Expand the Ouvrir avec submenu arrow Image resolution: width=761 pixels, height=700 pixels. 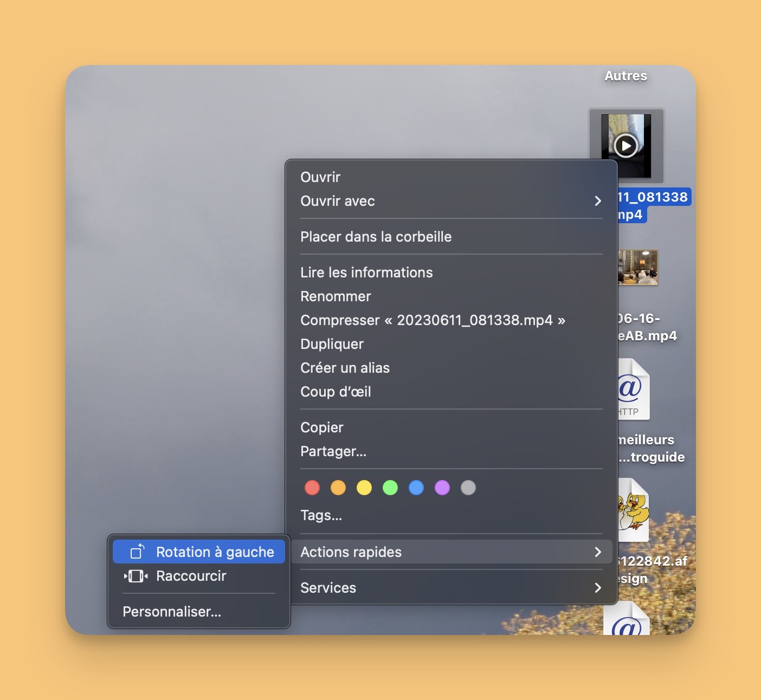(x=598, y=201)
